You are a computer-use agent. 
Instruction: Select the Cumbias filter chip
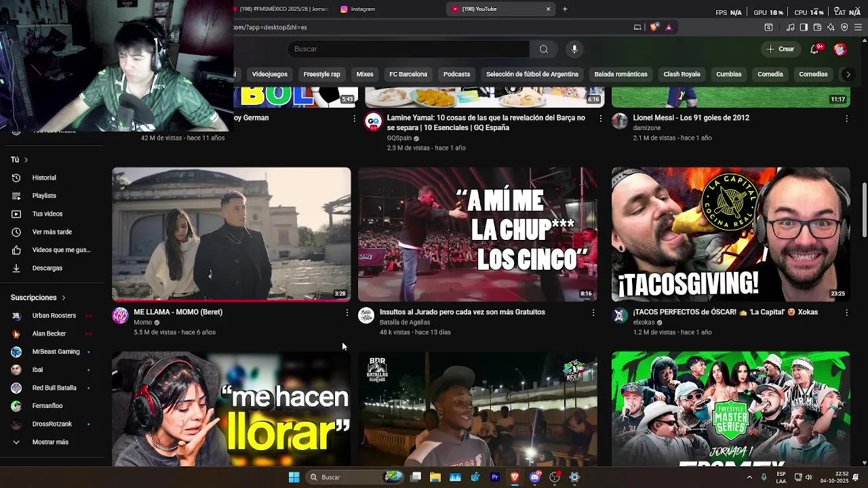pyautogui.click(x=729, y=74)
